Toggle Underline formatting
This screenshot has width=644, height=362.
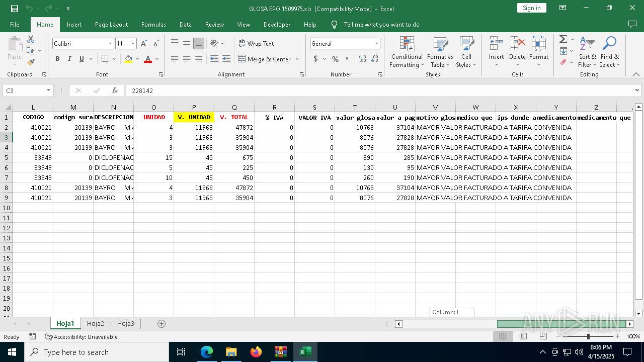(82, 59)
